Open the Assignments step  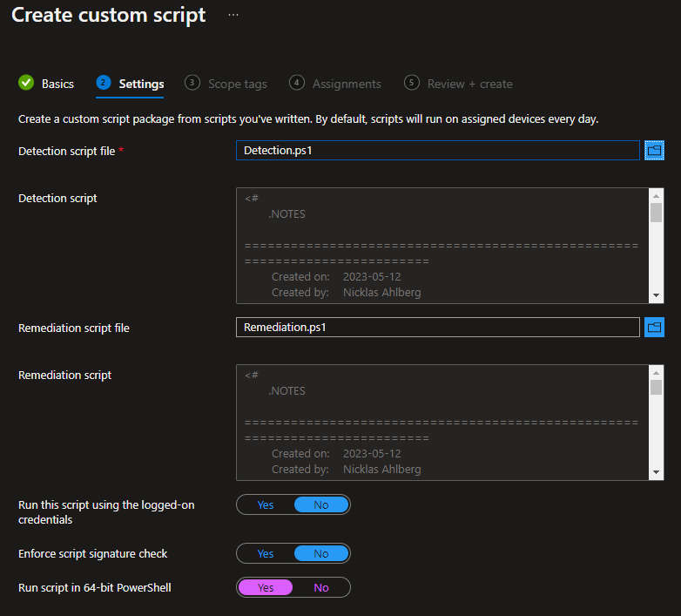coord(347,85)
